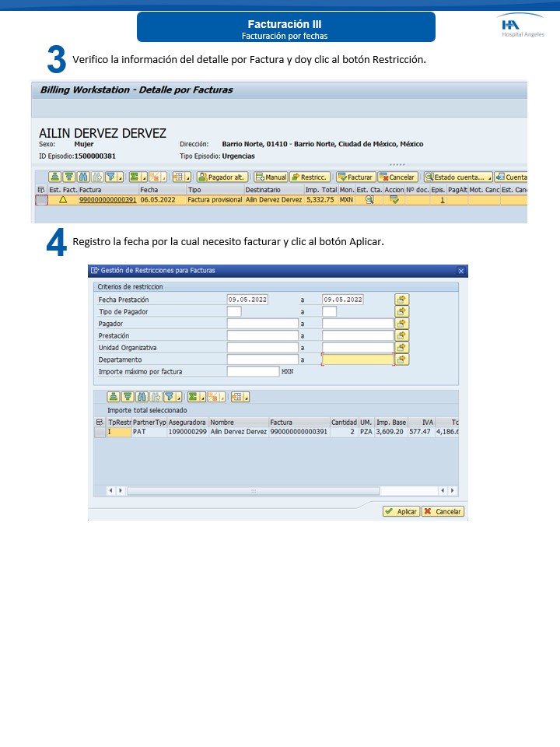Click the Nombre column header in dialog table

point(238,422)
